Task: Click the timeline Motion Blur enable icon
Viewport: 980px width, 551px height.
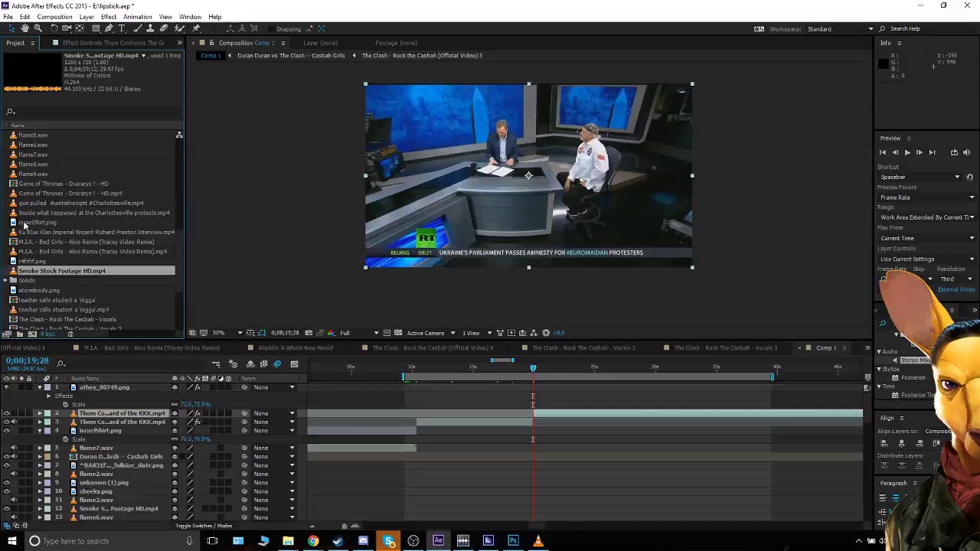Action: [x=277, y=364]
